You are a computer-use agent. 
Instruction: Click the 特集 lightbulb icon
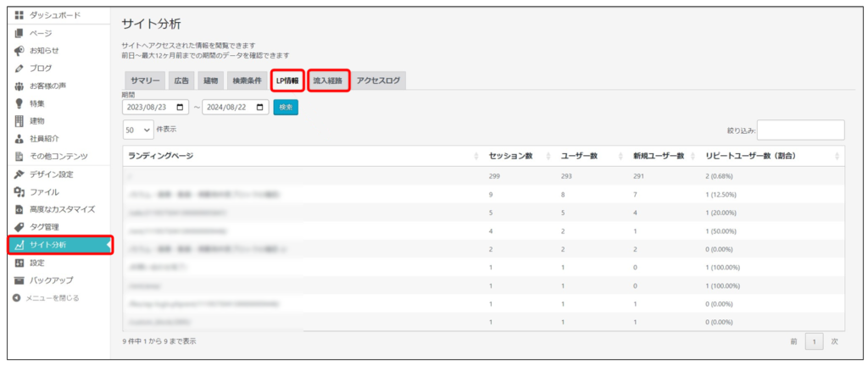19,103
